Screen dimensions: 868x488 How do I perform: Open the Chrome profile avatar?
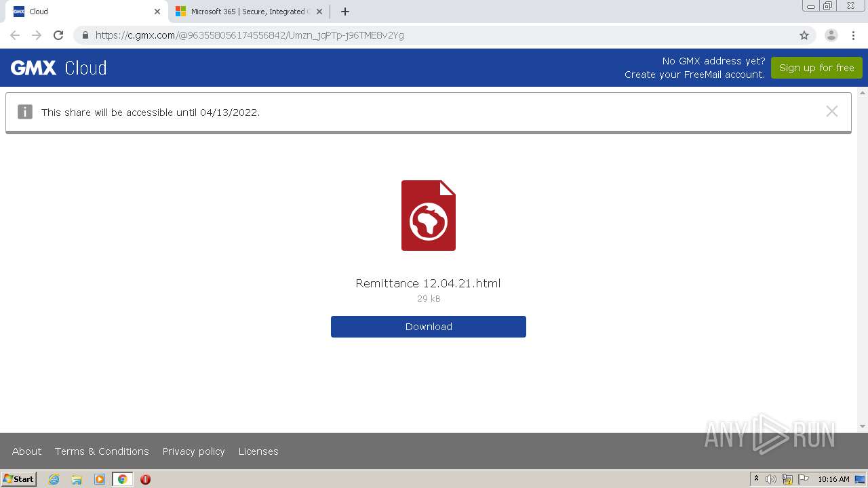click(831, 35)
